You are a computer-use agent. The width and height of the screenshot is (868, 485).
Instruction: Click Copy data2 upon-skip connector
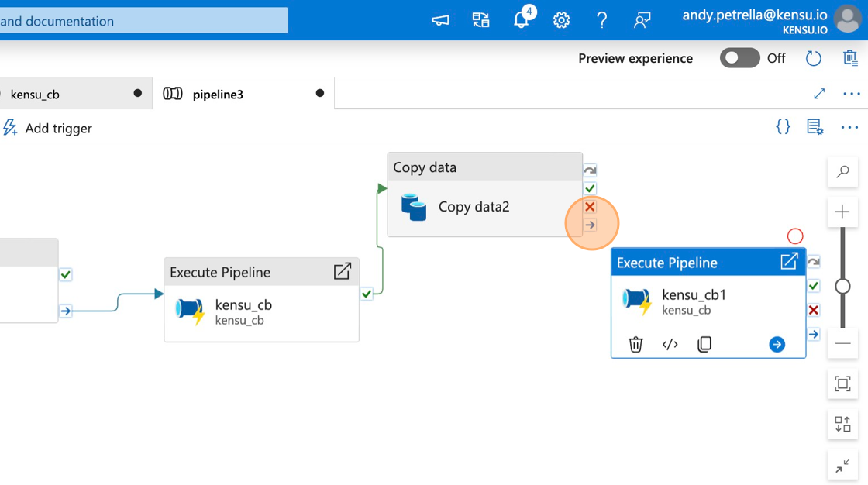[x=590, y=170]
